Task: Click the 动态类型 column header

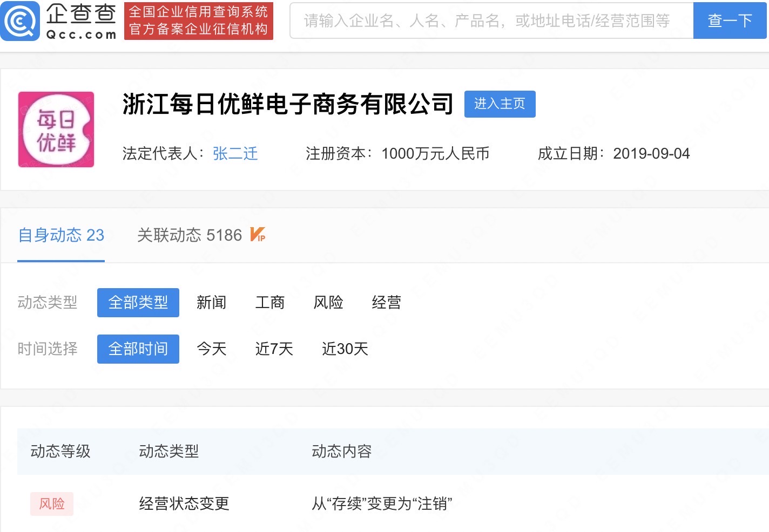Action: [169, 452]
